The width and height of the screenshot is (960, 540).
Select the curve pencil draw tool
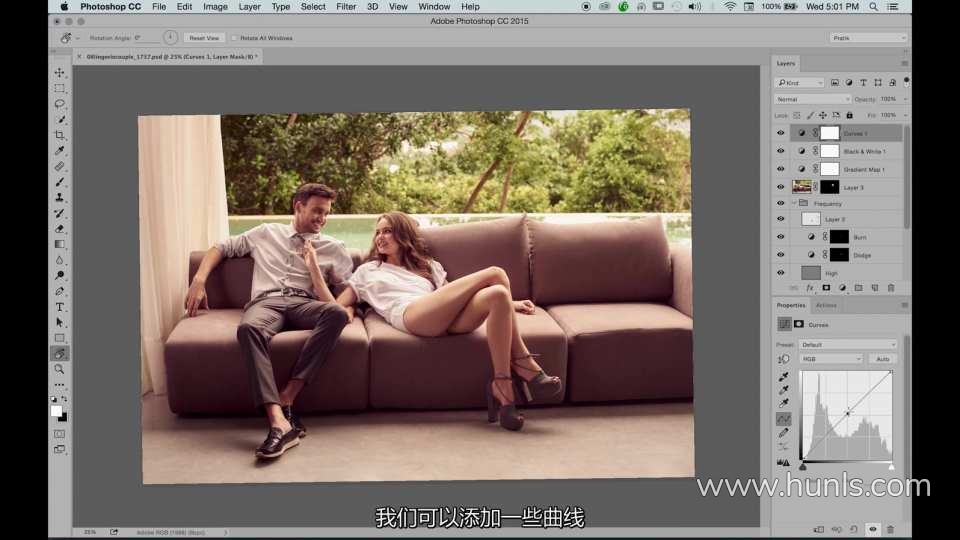tap(783, 432)
